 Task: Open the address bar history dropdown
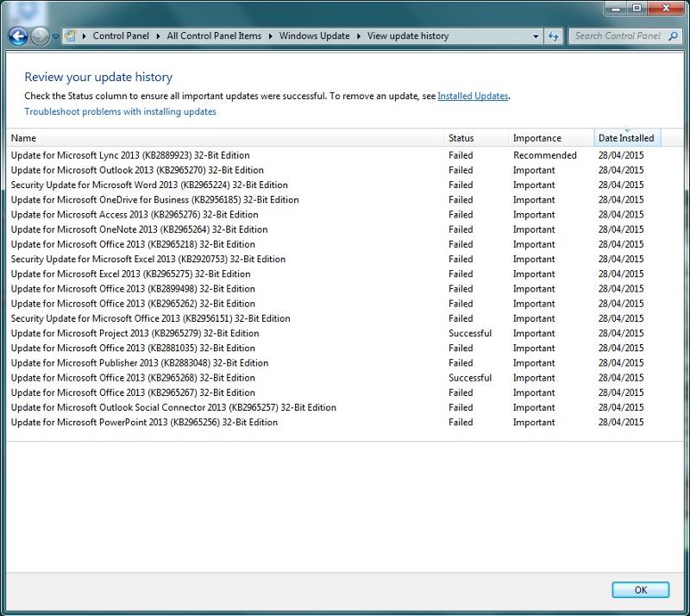pos(536,36)
